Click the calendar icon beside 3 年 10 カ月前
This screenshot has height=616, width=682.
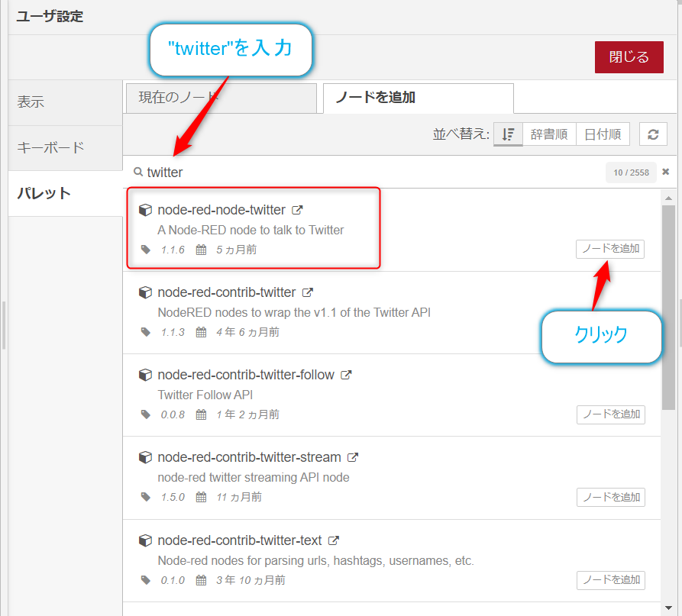201,580
